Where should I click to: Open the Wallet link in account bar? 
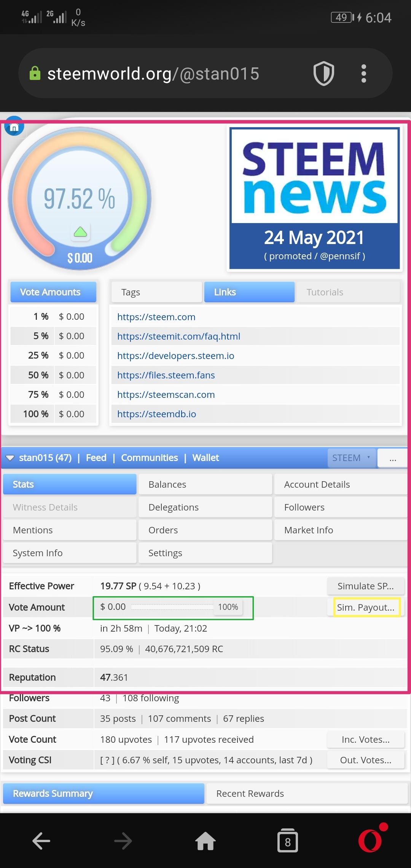tap(205, 458)
